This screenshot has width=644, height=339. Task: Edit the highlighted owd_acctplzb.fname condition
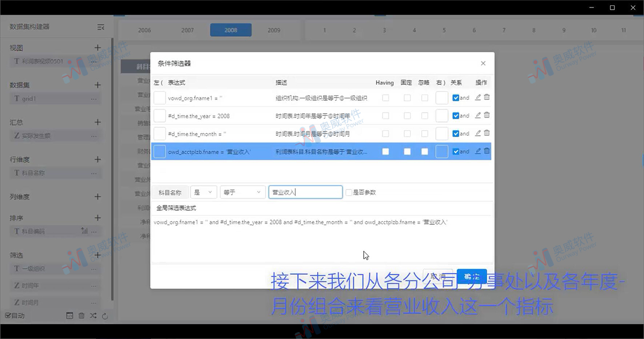478,151
